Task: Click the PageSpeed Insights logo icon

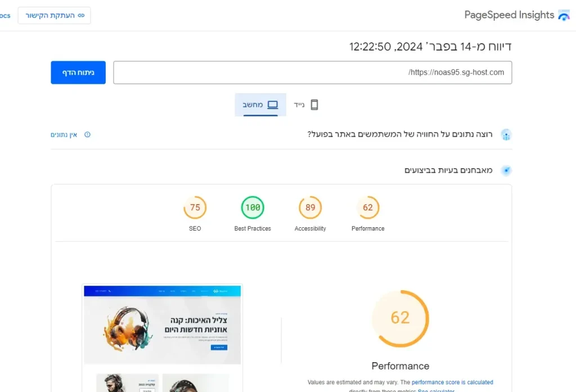Action: [564, 15]
